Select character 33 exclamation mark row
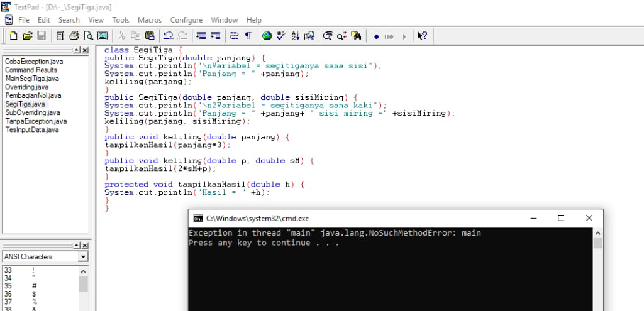This screenshot has height=311, width=644. click(x=40, y=270)
